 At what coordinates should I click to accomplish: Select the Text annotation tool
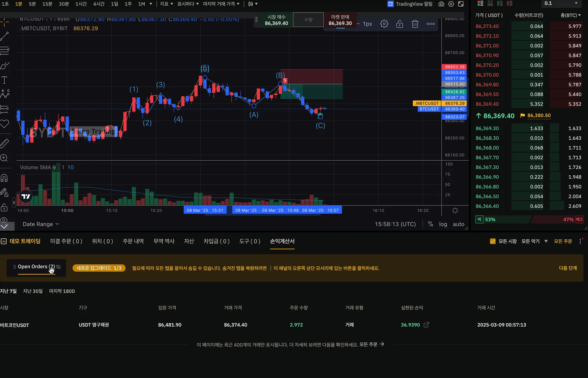tap(5, 80)
